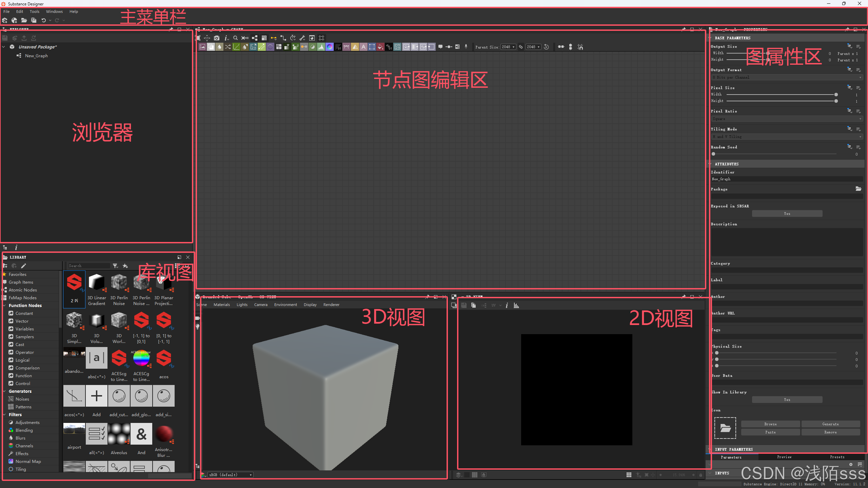The image size is (868, 488).
Task: Click the comment bubble icon in node toolbar
Action: click(440, 47)
